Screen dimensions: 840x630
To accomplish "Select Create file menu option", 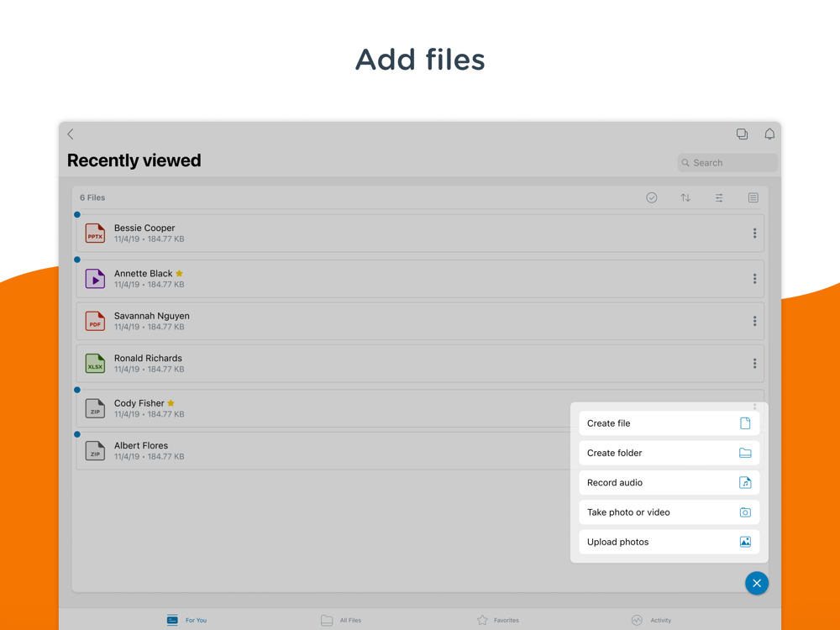I will (669, 423).
